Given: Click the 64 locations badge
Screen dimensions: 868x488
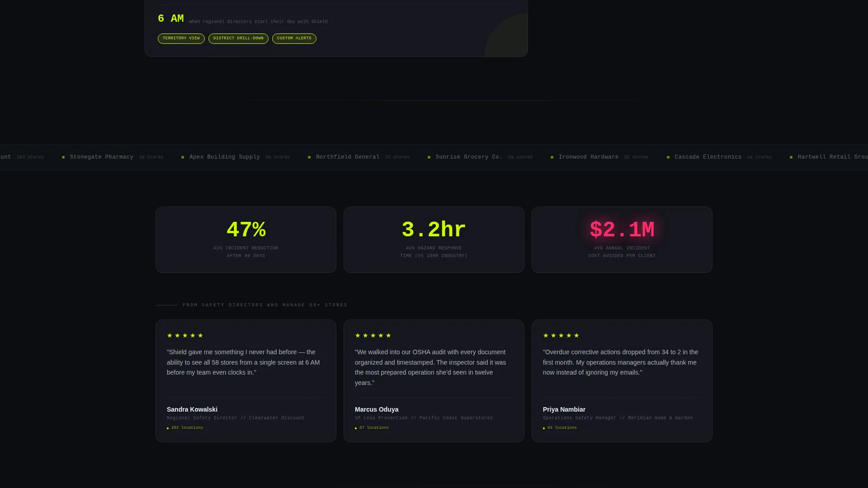Looking at the screenshot, I should tap(560, 428).
